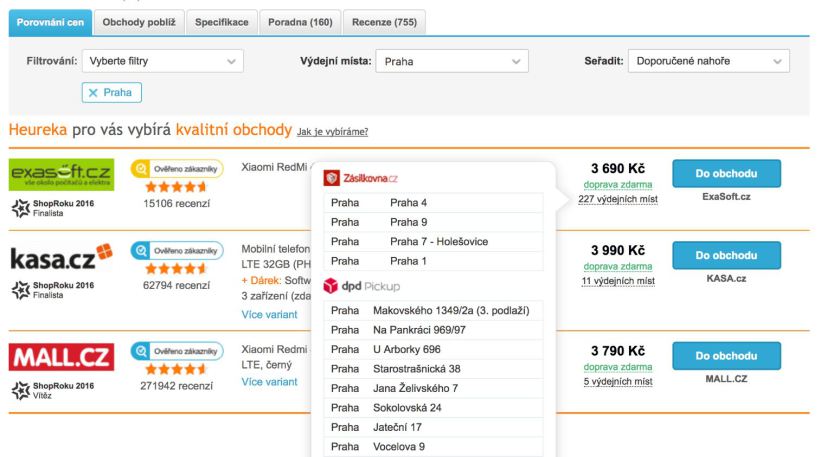
Task: Click the ExaSoft ShopRoku 2016 Finalista badge
Action: pos(53,208)
